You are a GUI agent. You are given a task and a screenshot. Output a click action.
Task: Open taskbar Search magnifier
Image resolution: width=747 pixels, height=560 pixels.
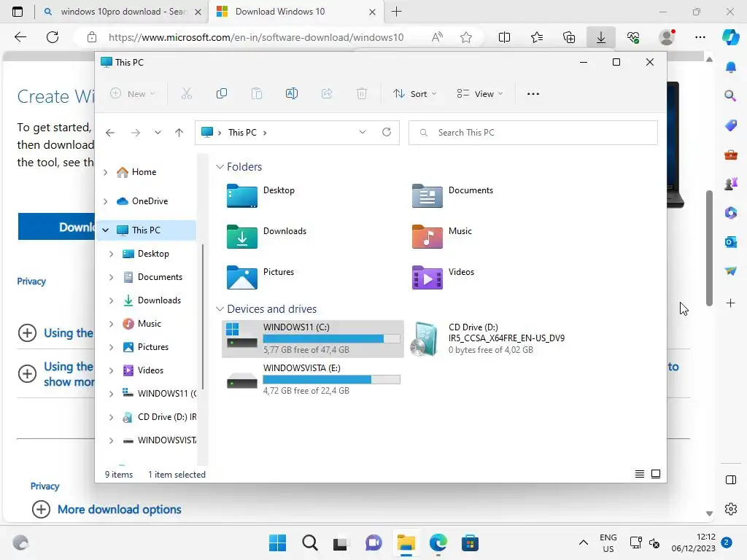coord(309,542)
